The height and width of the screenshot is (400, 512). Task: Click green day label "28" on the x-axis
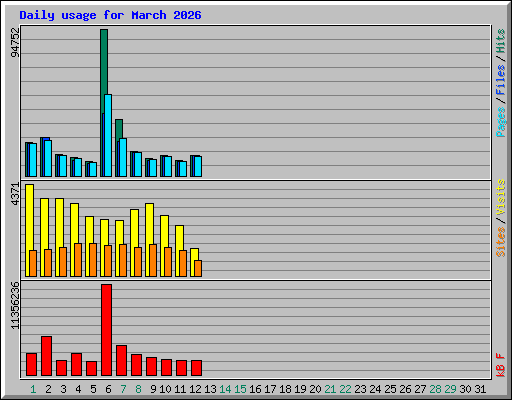click(435, 389)
